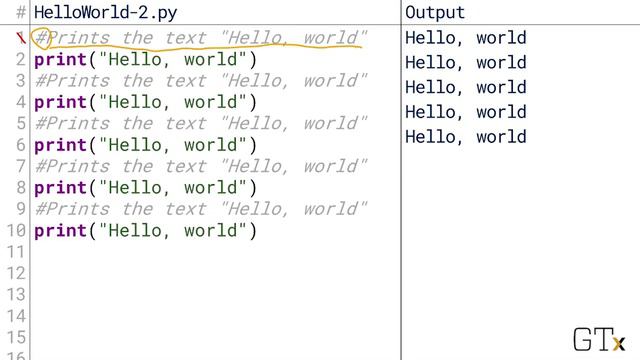Select line number 10 in the gutter
Viewport: 640px width, 360px height.
click(x=16, y=231)
